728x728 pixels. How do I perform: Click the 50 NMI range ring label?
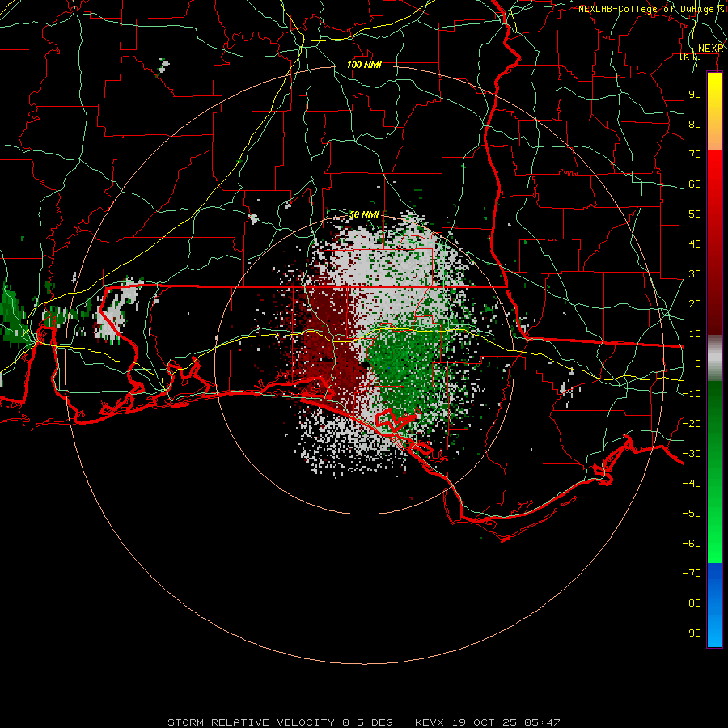(364, 214)
